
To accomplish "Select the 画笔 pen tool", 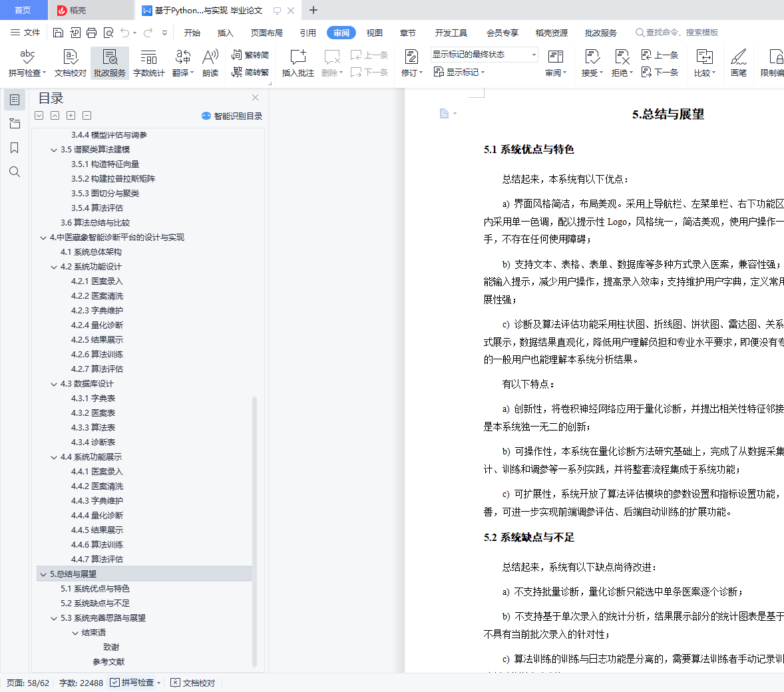I will (739, 63).
